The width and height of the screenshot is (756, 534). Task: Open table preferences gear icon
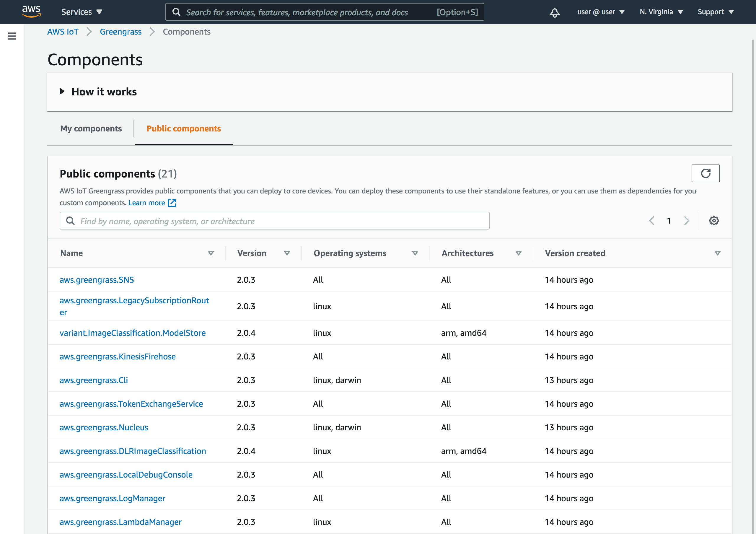[713, 221]
